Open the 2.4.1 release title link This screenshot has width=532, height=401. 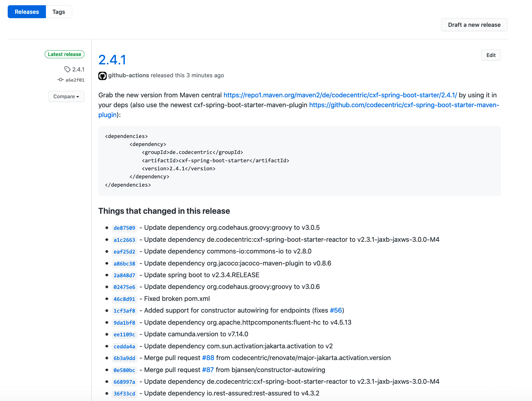tap(112, 60)
